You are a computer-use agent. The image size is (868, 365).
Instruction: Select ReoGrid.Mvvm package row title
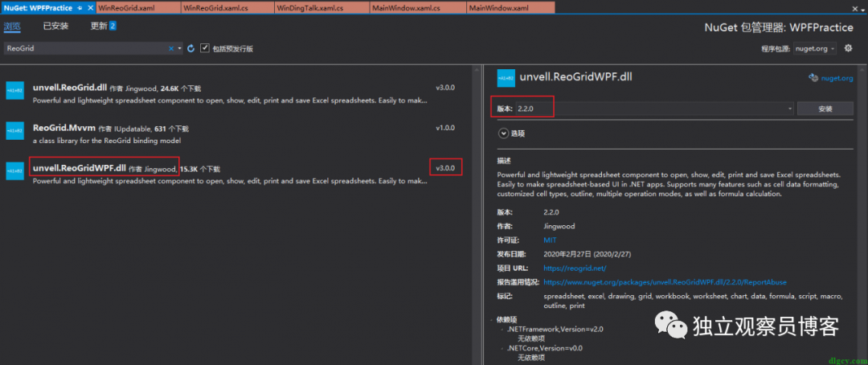coord(64,128)
